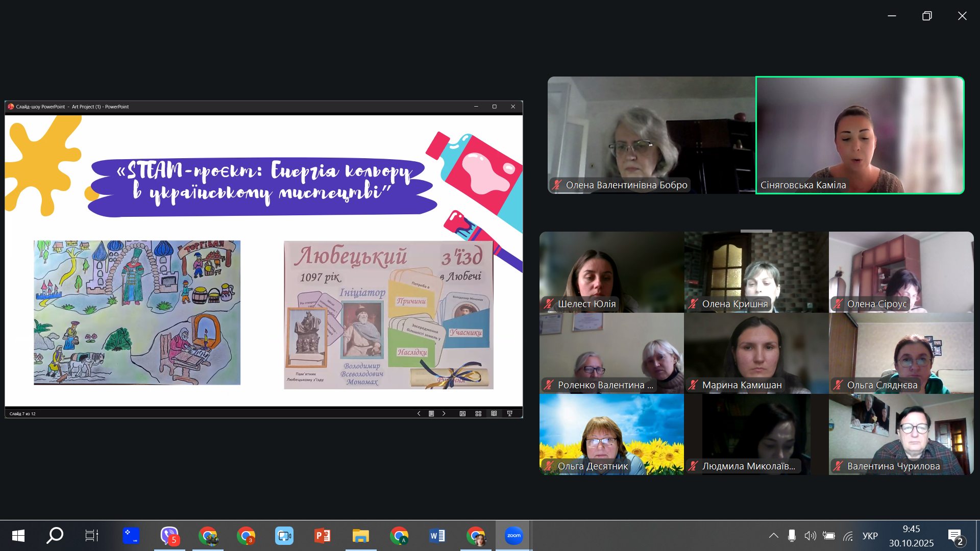The width and height of the screenshot is (980, 551).
Task: Go to previous slide with left arrow
Action: click(x=419, y=414)
